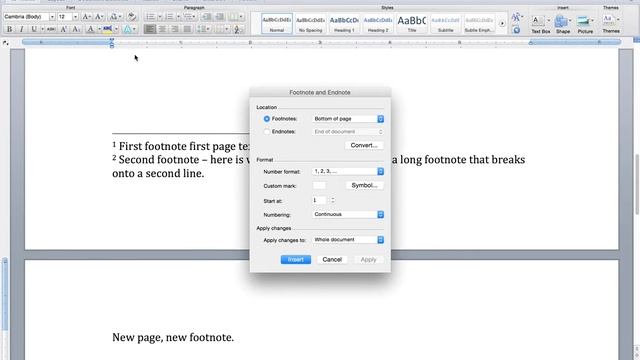Apply the Heading 1 style

tap(344, 24)
